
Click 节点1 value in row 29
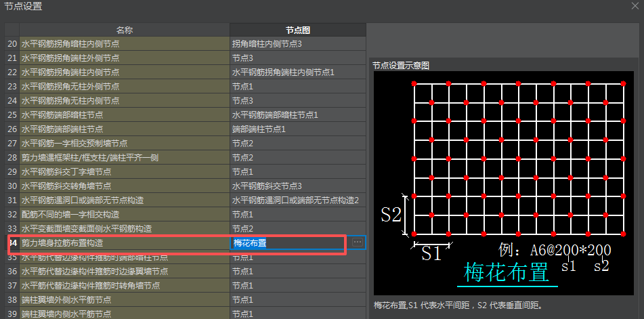click(x=298, y=171)
